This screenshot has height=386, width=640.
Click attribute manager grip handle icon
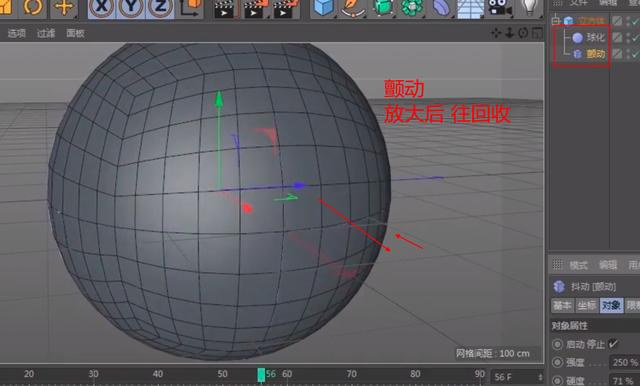click(558, 265)
